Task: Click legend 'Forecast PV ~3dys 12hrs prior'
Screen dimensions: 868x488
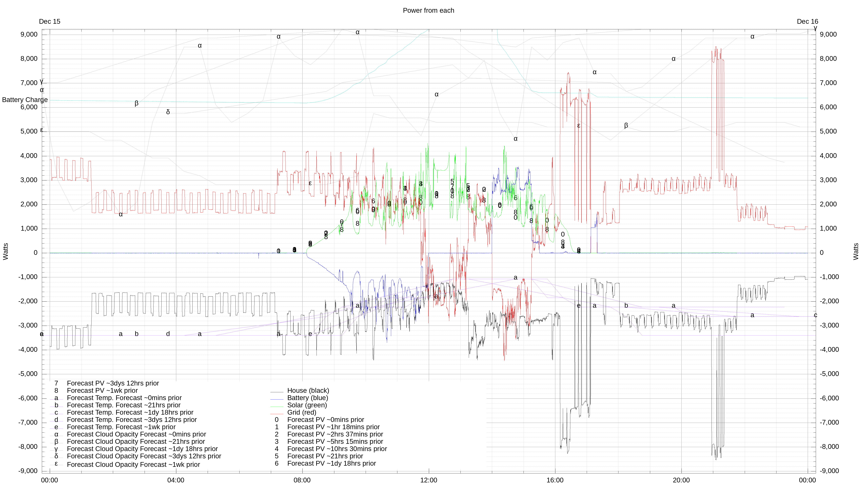Action: pyautogui.click(x=113, y=383)
